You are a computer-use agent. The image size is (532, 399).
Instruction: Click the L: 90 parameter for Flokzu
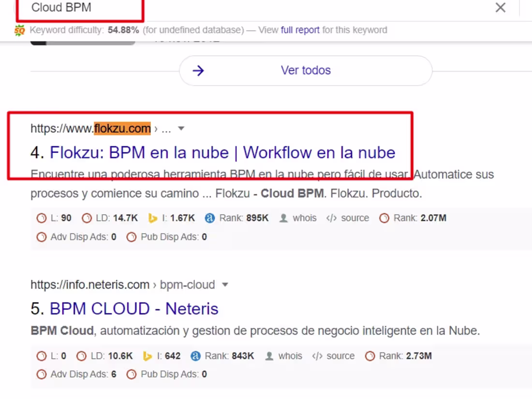[54, 218]
